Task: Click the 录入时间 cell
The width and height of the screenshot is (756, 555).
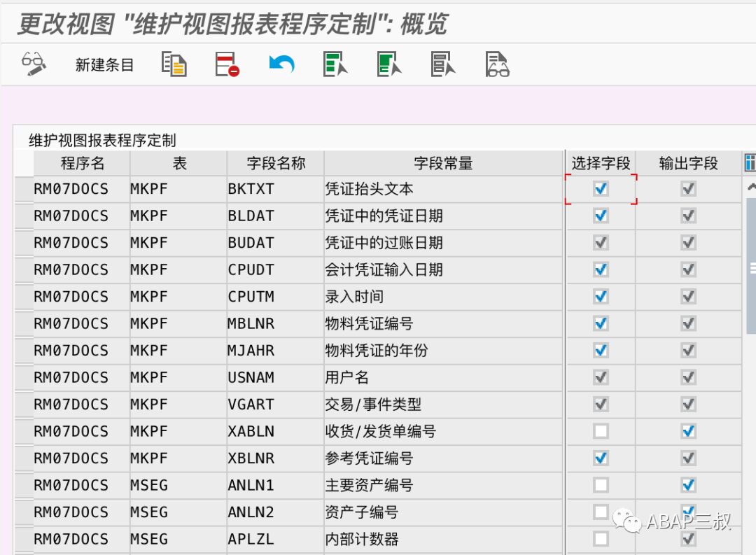Action: (443, 297)
